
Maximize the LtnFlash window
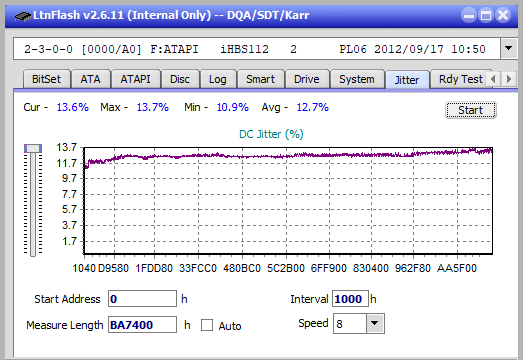pyautogui.click(x=486, y=15)
